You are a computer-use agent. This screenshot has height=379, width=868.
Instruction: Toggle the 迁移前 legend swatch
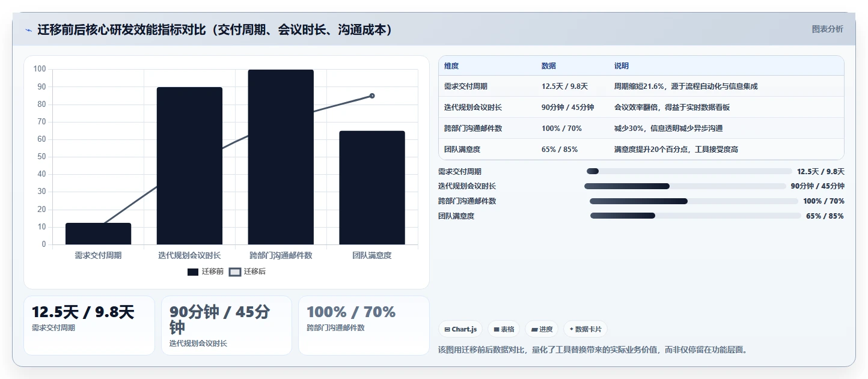pyautogui.click(x=193, y=272)
